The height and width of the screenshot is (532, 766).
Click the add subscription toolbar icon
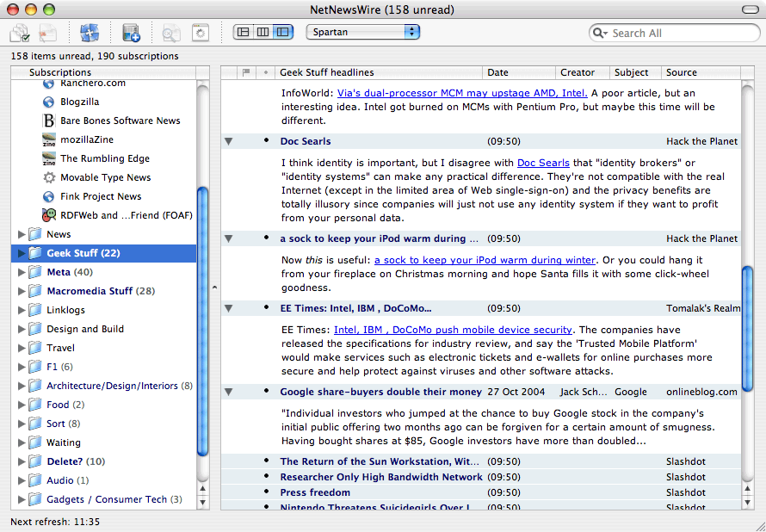coord(131,33)
